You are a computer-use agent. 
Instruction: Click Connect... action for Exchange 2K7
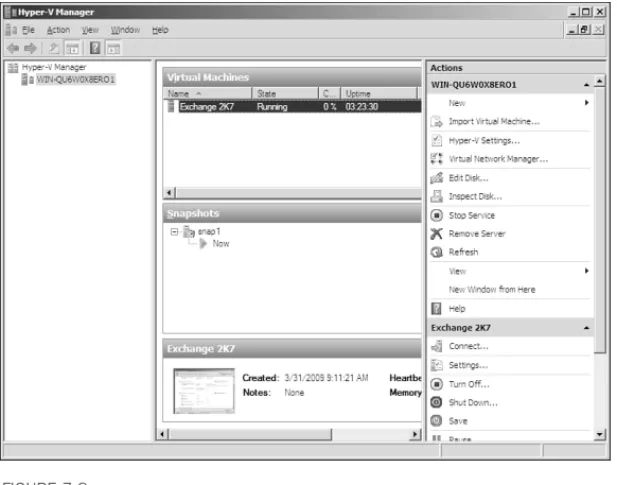pos(469,346)
